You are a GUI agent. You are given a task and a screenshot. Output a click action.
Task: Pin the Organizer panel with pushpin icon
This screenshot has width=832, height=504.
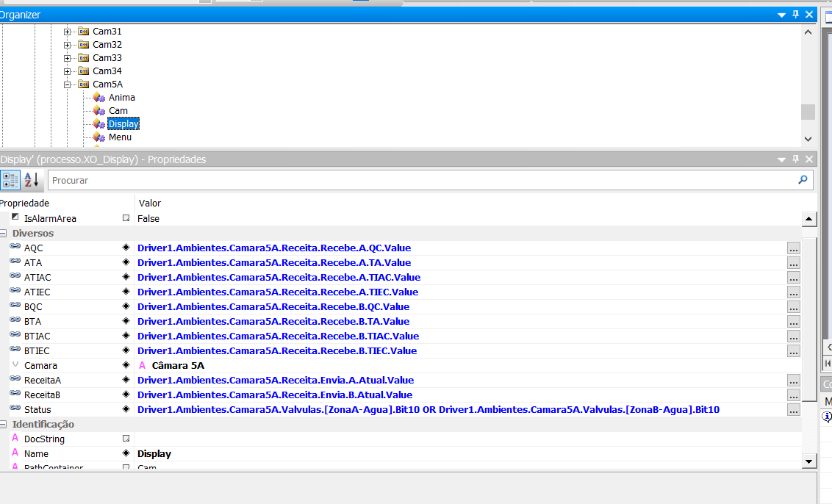(x=795, y=15)
